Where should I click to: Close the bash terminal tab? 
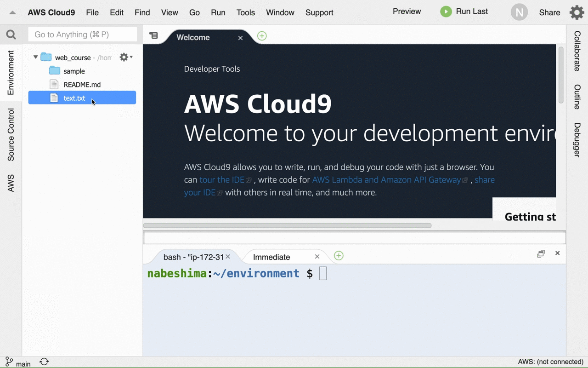pyautogui.click(x=228, y=257)
